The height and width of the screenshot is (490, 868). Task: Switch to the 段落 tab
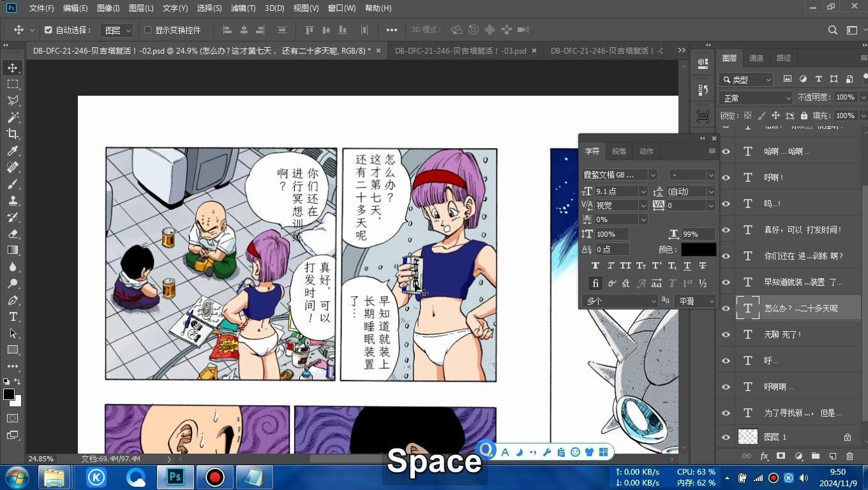pyautogui.click(x=619, y=151)
